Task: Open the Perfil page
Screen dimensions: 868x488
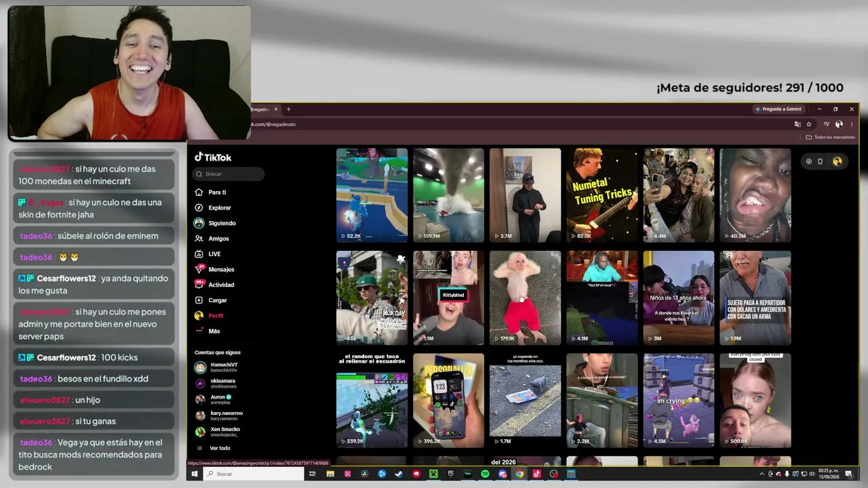Action: (209, 316)
